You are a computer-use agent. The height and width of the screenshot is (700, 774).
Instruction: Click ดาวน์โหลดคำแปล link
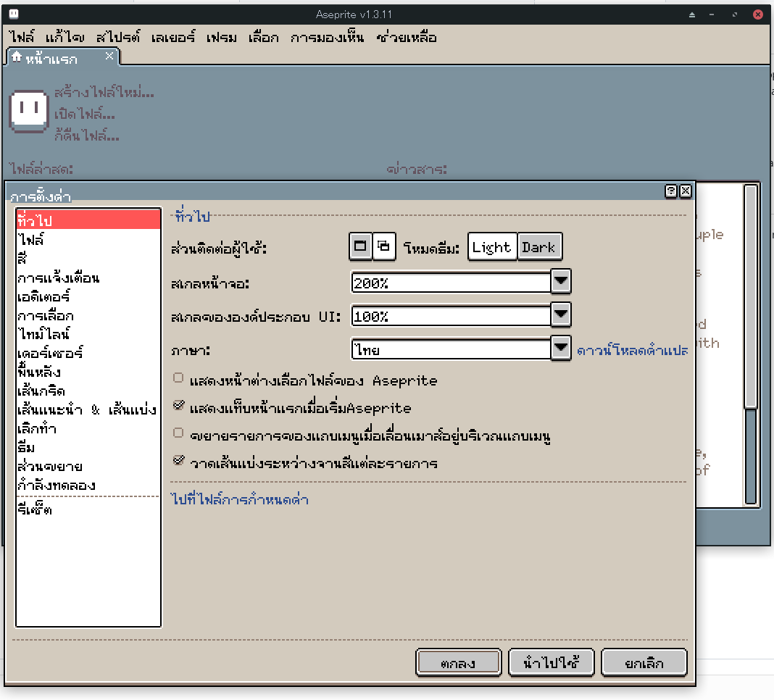click(633, 351)
